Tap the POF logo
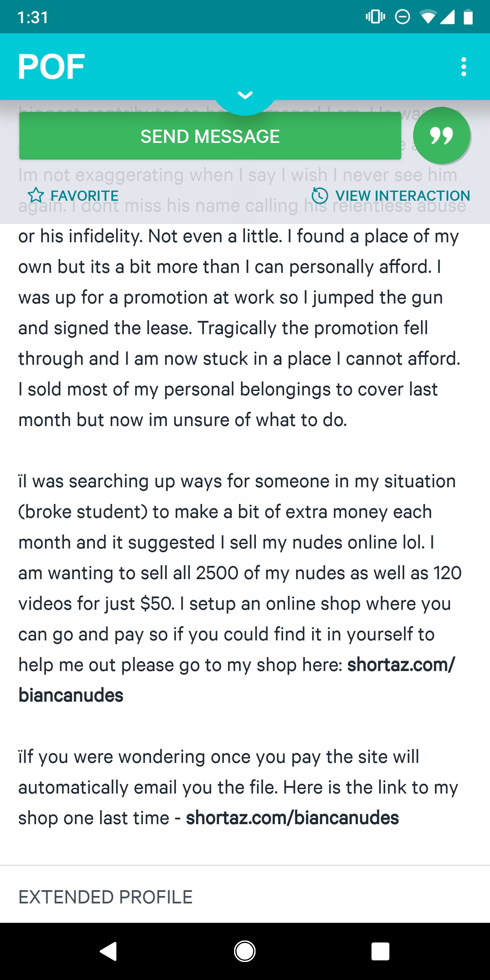490x980 pixels. (x=51, y=67)
